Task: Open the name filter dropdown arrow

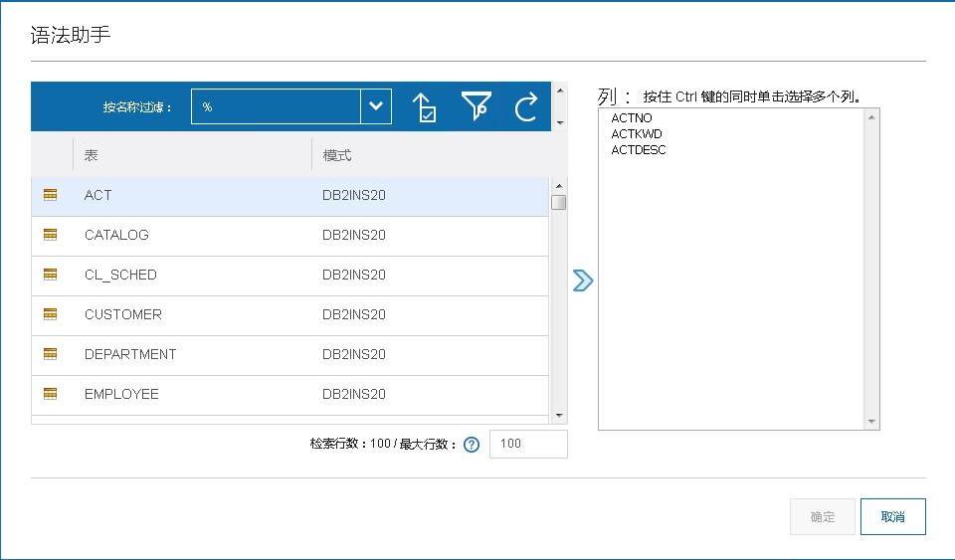Action: coord(376,106)
